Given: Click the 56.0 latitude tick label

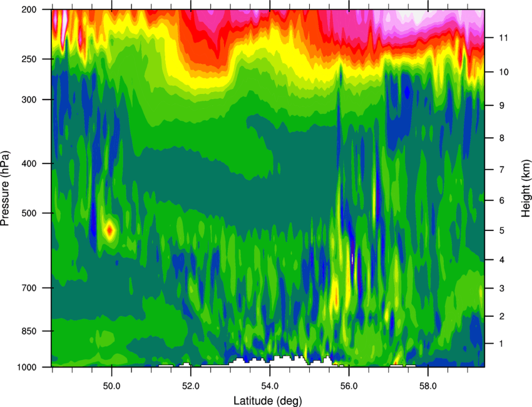Looking at the screenshot, I should click(x=349, y=386).
